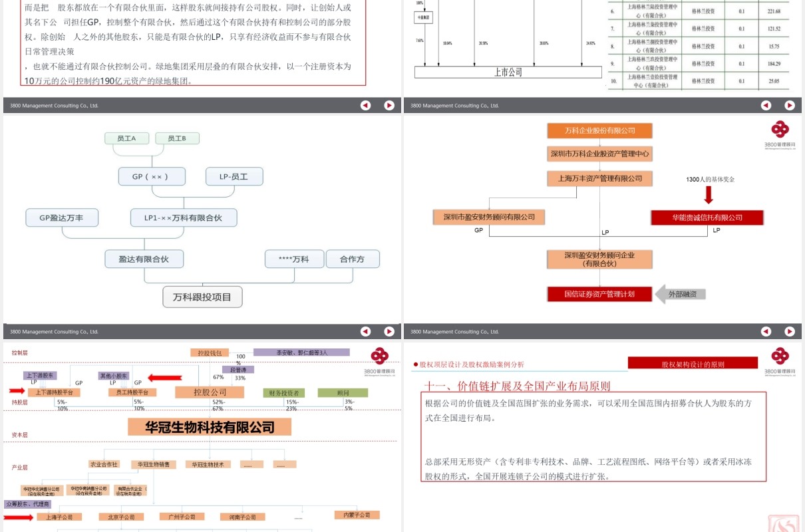
Task: Click the 股权顶层设计及股权激励案例分析 label
Action: coord(471,364)
